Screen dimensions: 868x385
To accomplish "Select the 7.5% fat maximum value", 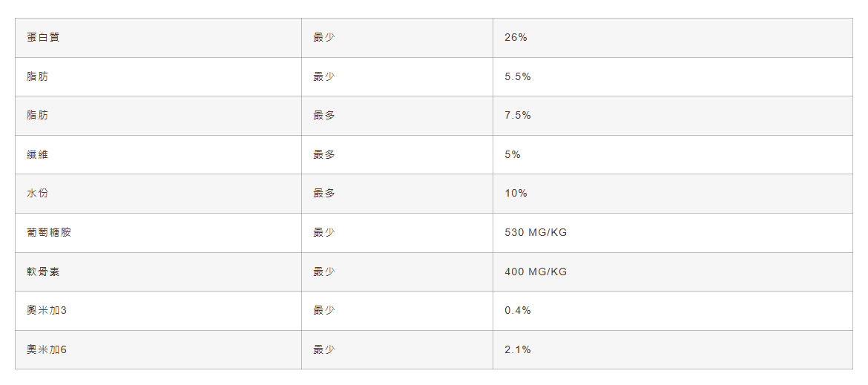I will tap(518, 115).
